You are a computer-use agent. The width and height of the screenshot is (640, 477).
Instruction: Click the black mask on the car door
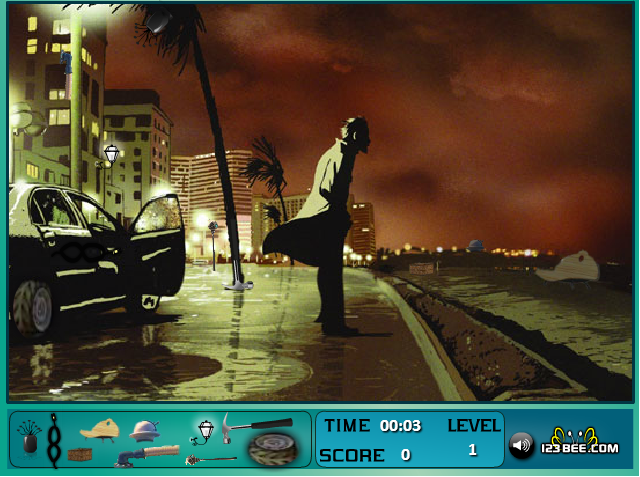pos(84,252)
